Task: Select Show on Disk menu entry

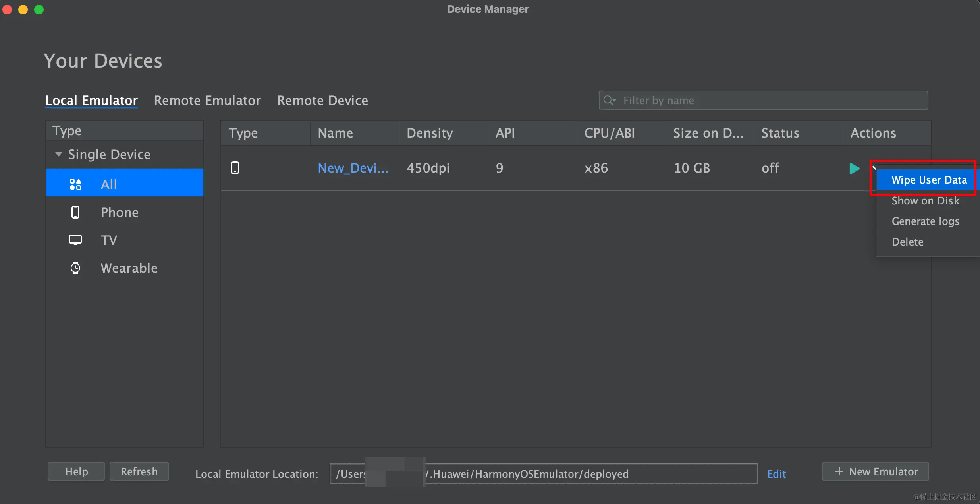Action: tap(925, 201)
